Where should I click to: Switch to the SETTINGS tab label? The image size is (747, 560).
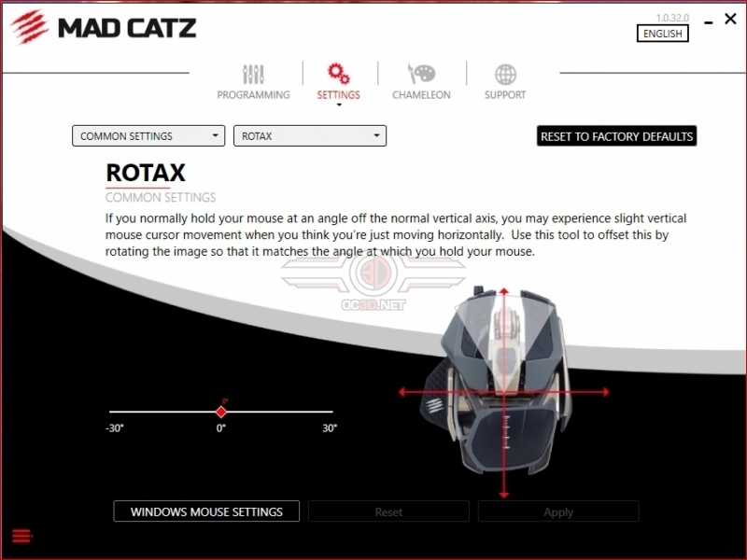click(338, 95)
